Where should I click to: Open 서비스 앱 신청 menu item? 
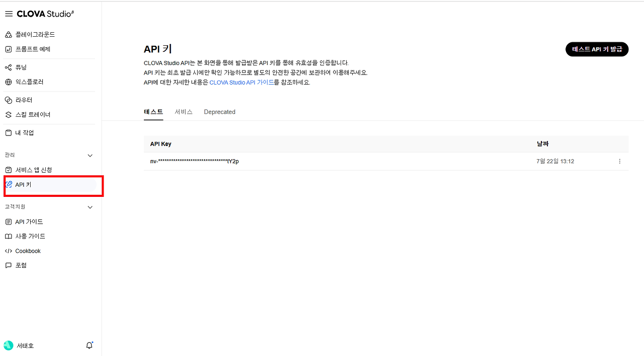tap(34, 170)
